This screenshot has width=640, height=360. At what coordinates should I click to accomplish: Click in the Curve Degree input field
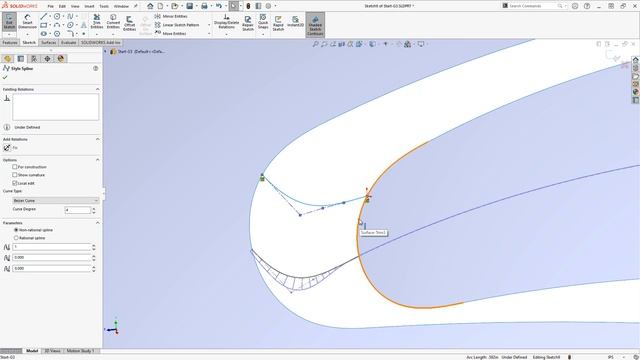[x=78, y=210]
